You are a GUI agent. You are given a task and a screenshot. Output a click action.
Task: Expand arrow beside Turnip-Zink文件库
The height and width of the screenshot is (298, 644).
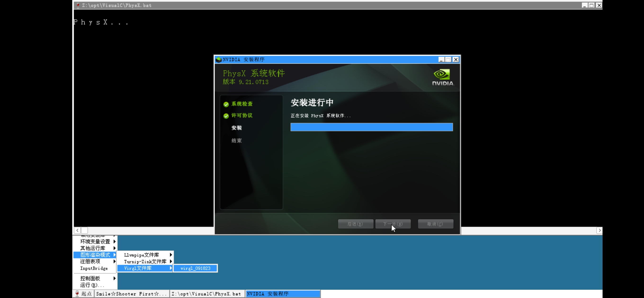(171, 261)
